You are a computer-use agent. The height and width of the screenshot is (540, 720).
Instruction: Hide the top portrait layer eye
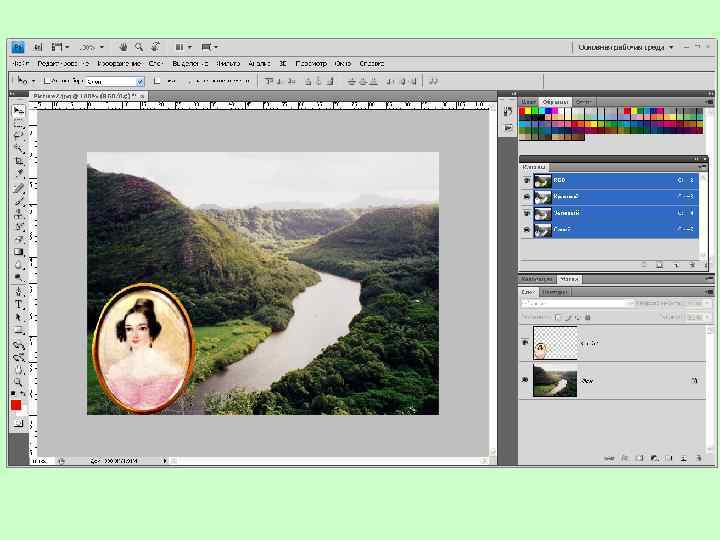(525, 343)
